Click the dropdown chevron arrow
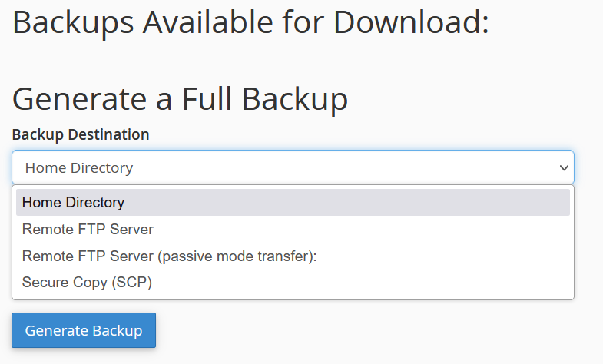The image size is (603, 364). pos(564,167)
